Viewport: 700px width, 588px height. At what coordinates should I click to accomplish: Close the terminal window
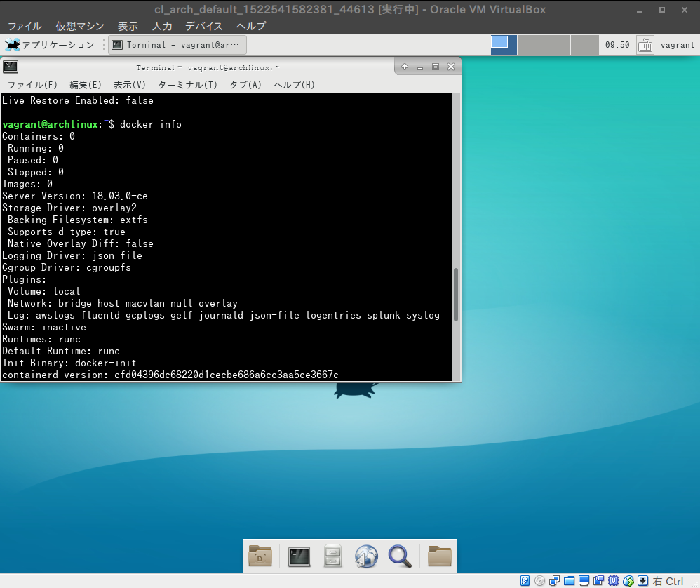pyautogui.click(x=451, y=67)
